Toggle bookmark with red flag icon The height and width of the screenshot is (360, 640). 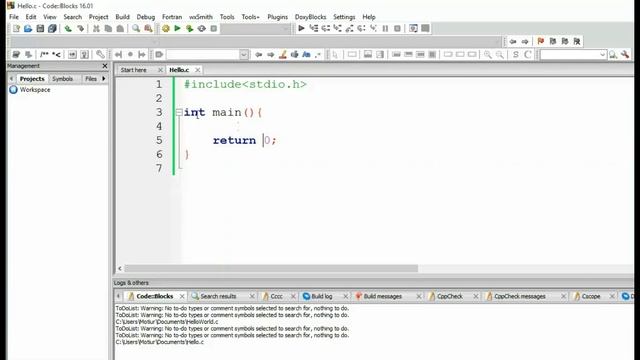tap(541, 41)
